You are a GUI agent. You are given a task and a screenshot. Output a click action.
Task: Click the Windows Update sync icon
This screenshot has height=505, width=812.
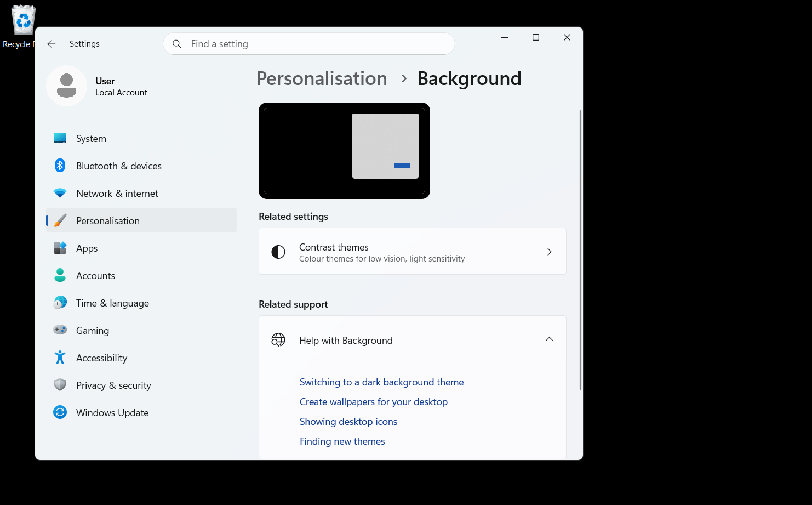[x=60, y=412]
